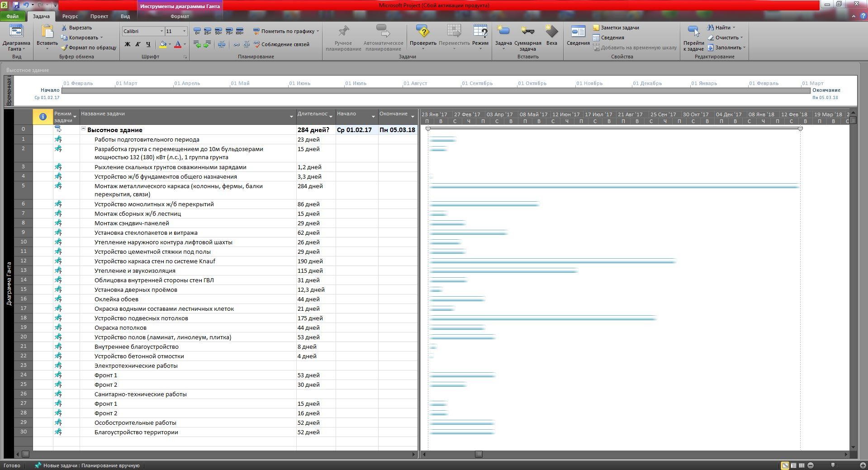The width and height of the screenshot is (868, 470).
Task: Click the small Сведения details button
Action: [609, 38]
